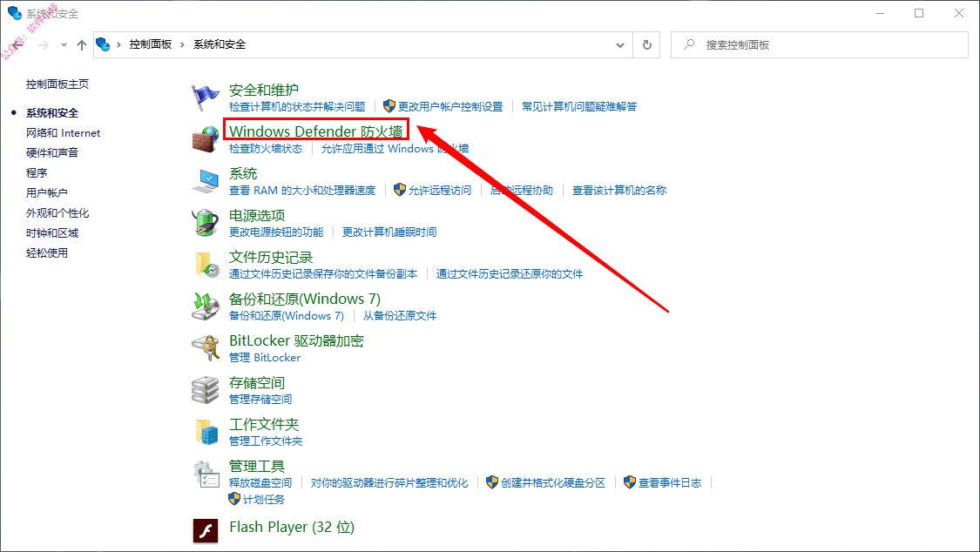Click the title bar window icon
Image resolution: width=980 pixels, height=552 pixels.
(15, 13)
